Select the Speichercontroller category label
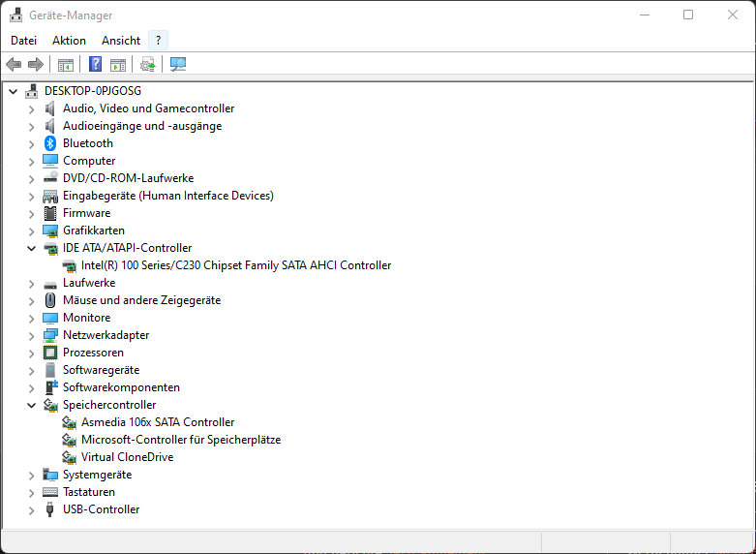This screenshot has height=554, width=756. click(109, 405)
